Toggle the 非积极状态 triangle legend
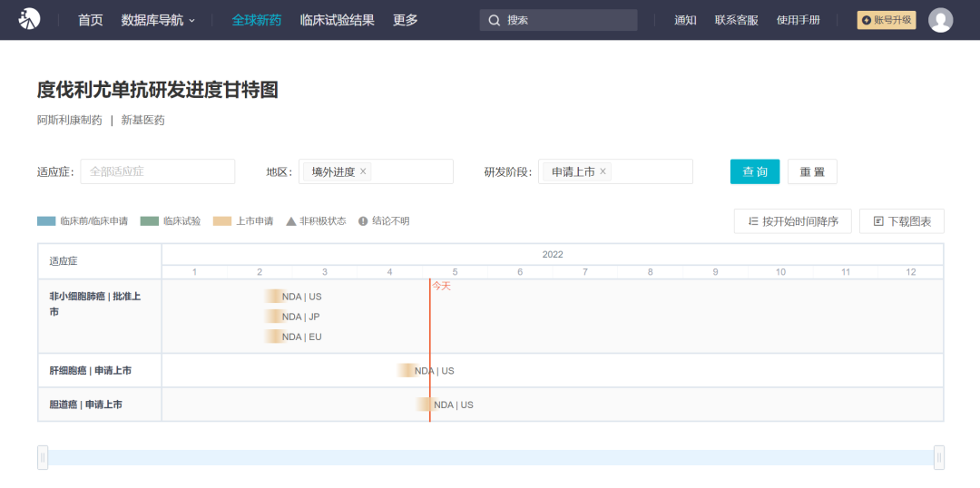The height and width of the screenshot is (488, 980). pyautogui.click(x=290, y=221)
